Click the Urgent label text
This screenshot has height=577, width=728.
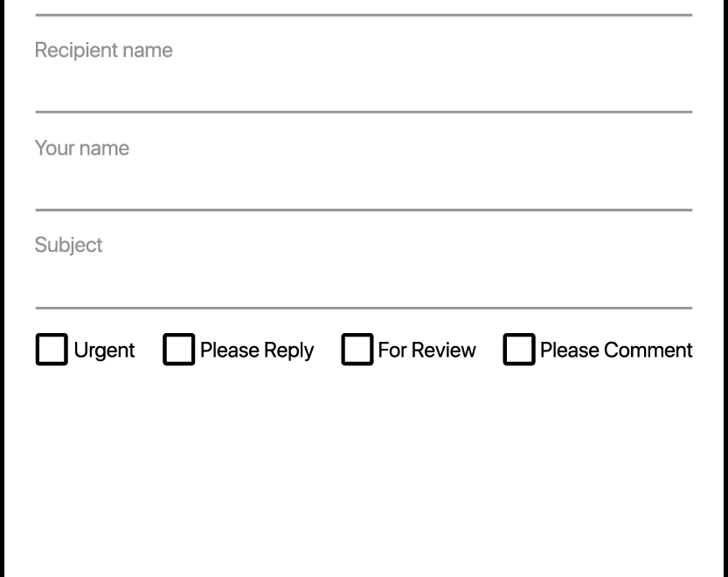tap(104, 350)
